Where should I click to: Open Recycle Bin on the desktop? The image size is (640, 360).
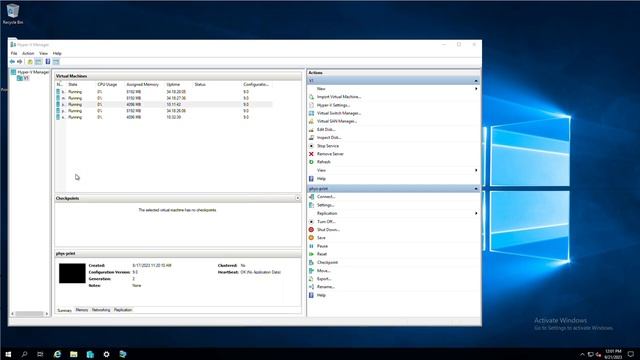[13, 14]
